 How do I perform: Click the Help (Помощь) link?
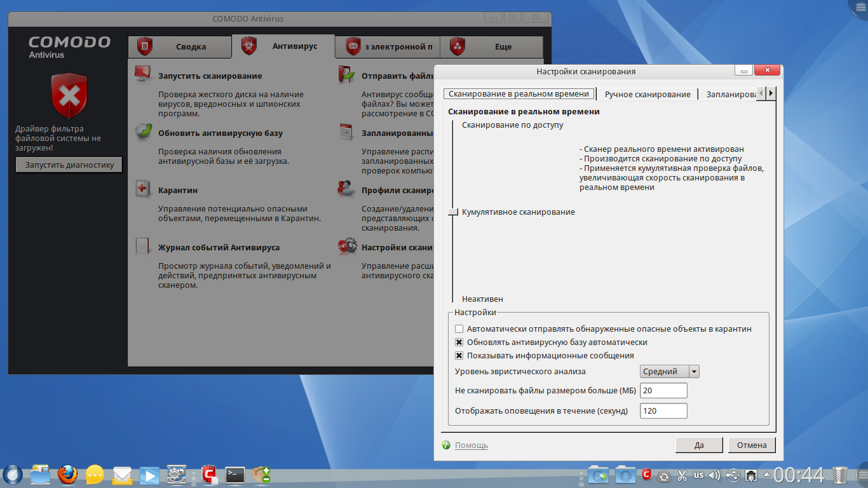tap(471, 445)
